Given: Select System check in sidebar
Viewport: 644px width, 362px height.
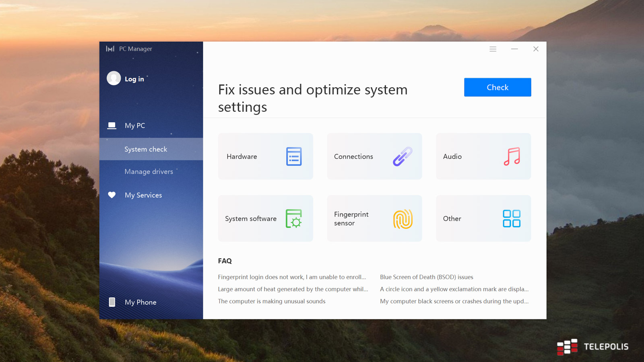Looking at the screenshot, I should coord(146,149).
